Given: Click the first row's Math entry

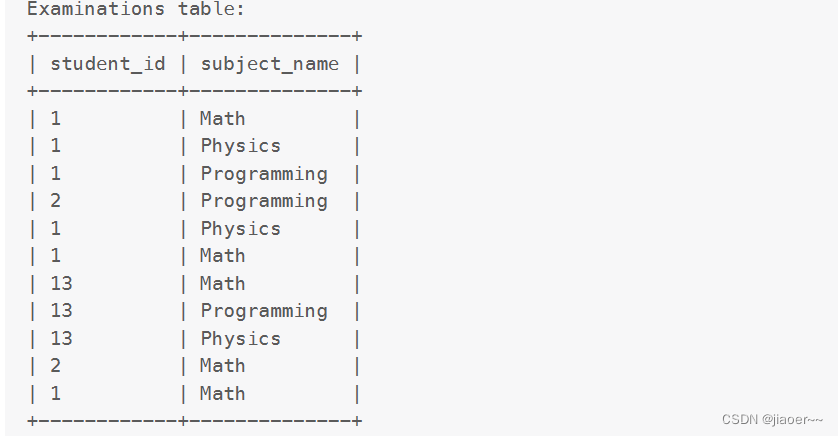Looking at the screenshot, I should tap(223, 119).
